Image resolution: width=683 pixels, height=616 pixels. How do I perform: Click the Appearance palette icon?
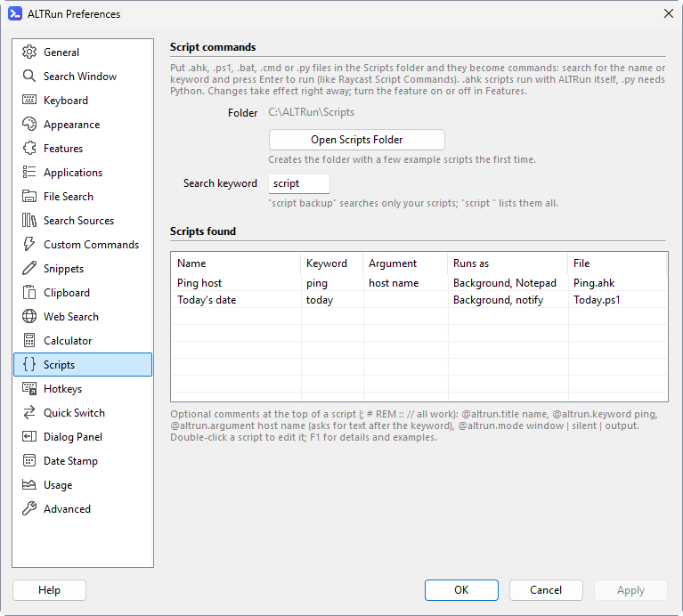(29, 124)
